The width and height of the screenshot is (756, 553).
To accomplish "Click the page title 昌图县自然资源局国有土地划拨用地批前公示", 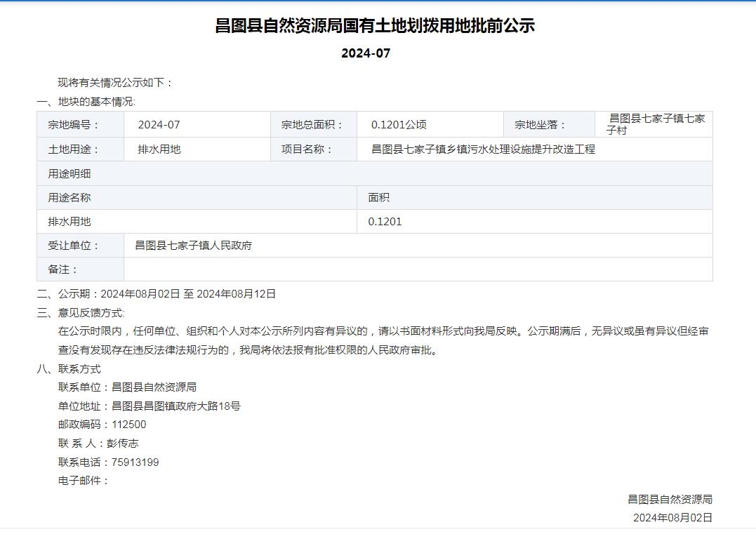I will (375, 25).
